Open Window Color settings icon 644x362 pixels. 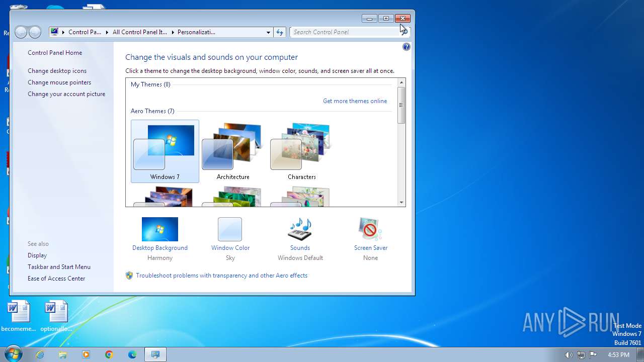pos(230,229)
